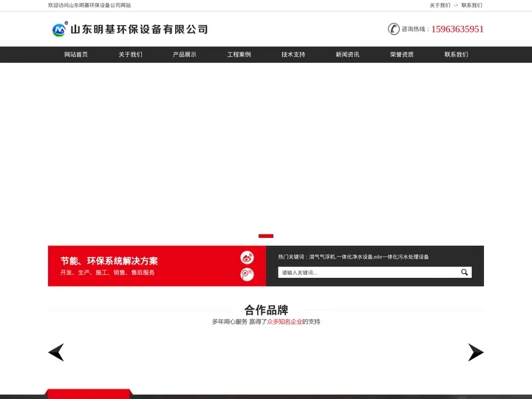Click the top-right 联系我们 link
The width and height of the screenshot is (532, 399).
[x=472, y=5]
